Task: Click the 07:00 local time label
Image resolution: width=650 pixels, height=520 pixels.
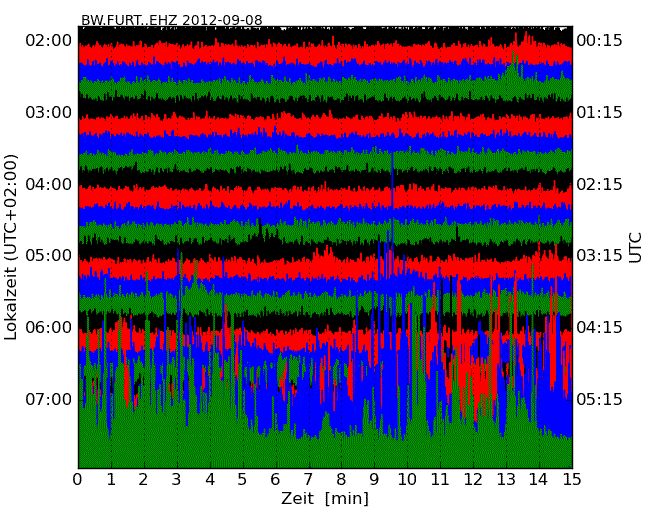Action: click(49, 399)
